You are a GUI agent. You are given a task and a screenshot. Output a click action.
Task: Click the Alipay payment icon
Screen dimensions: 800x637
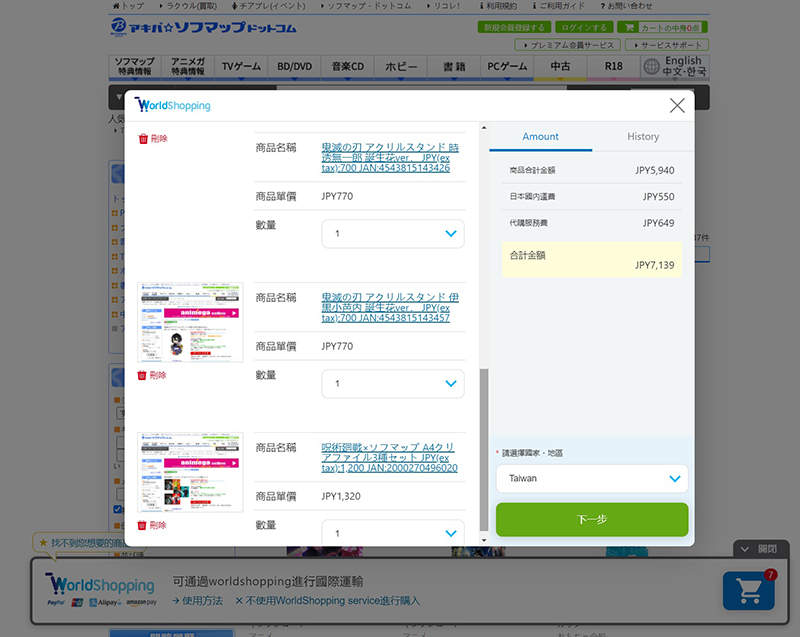point(103,602)
